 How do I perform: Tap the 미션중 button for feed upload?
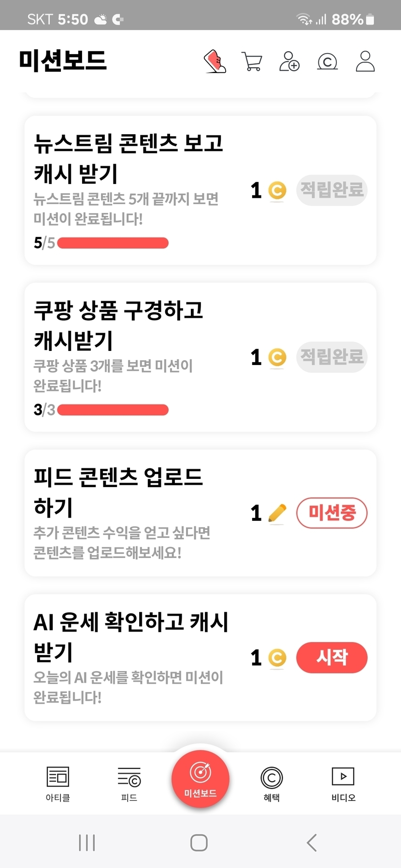[x=332, y=513]
